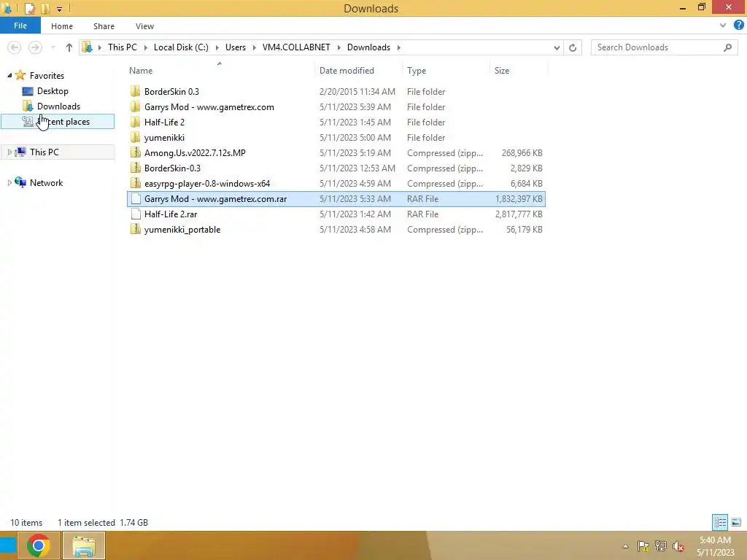Viewport: 747px width, 560px height.
Task: Click the file name Half-Life 2.rar
Action: point(171,214)
